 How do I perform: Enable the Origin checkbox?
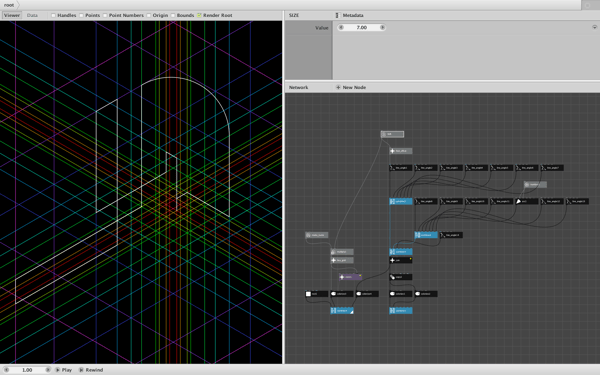coord(149,15)
